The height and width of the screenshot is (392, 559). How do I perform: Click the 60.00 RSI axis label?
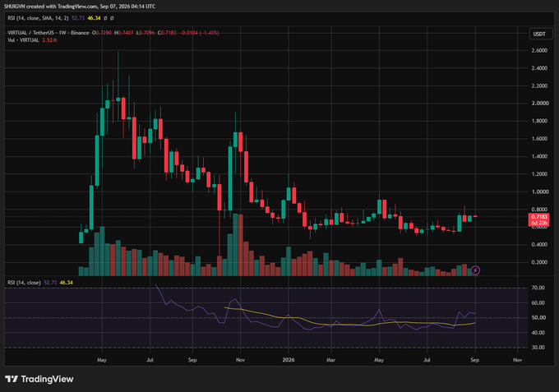click(x=538, y=303)
